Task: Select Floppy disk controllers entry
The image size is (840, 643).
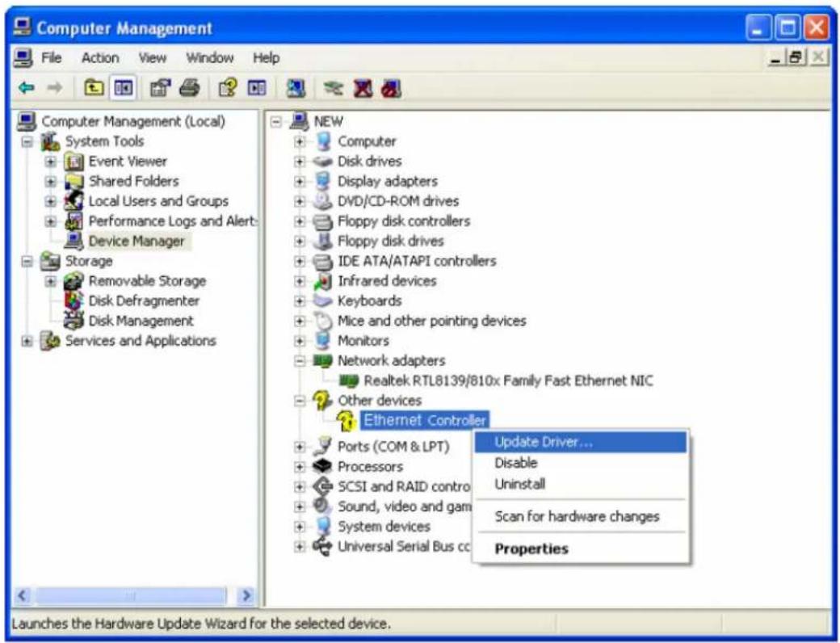Action: [403, 221]
